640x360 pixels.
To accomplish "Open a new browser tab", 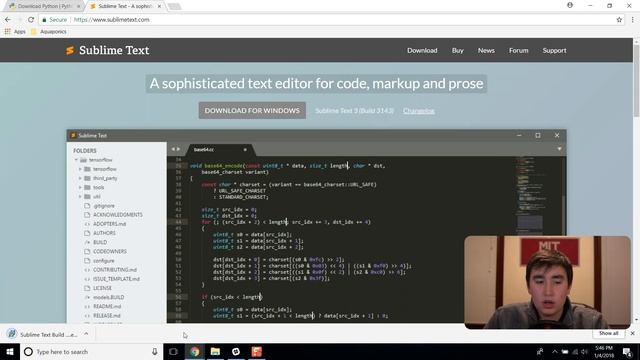I will pos(174,6).
